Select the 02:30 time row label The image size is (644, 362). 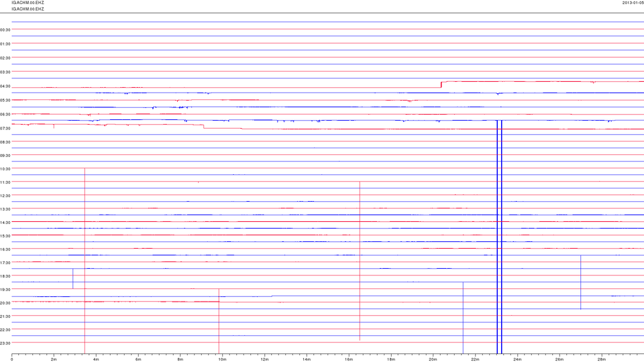pos(5,58)
